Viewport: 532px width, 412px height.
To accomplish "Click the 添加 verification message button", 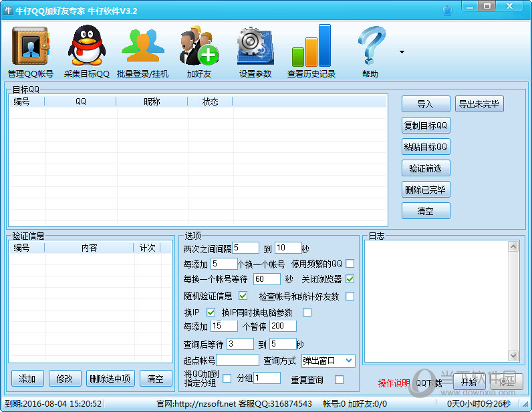I will click(x=27, y=378).
